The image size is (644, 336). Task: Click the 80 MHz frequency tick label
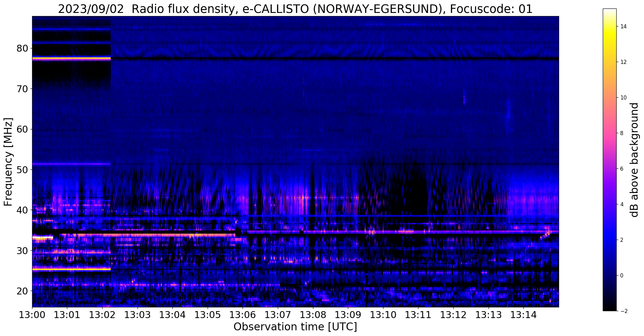coord(23,48)
